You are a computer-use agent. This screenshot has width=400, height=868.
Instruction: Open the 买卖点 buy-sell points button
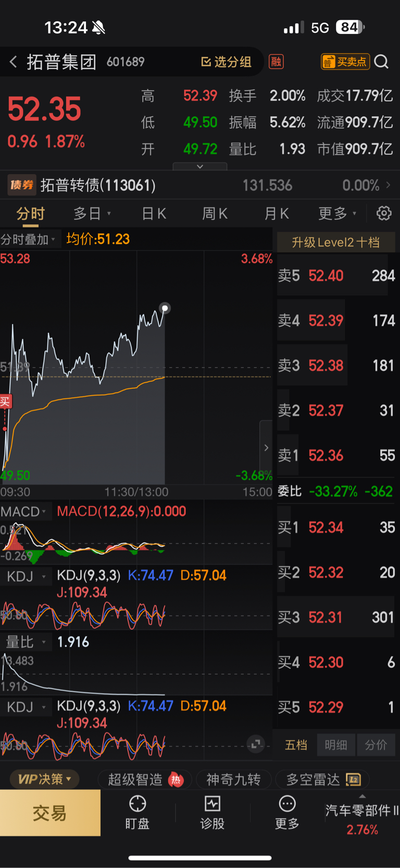(345, 62)
